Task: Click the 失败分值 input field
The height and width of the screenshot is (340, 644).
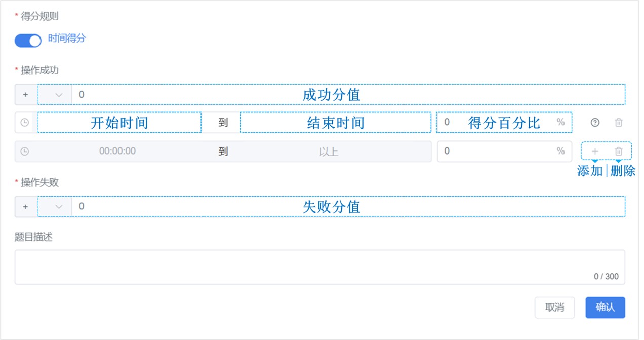Action: click(x=348, y=207)
